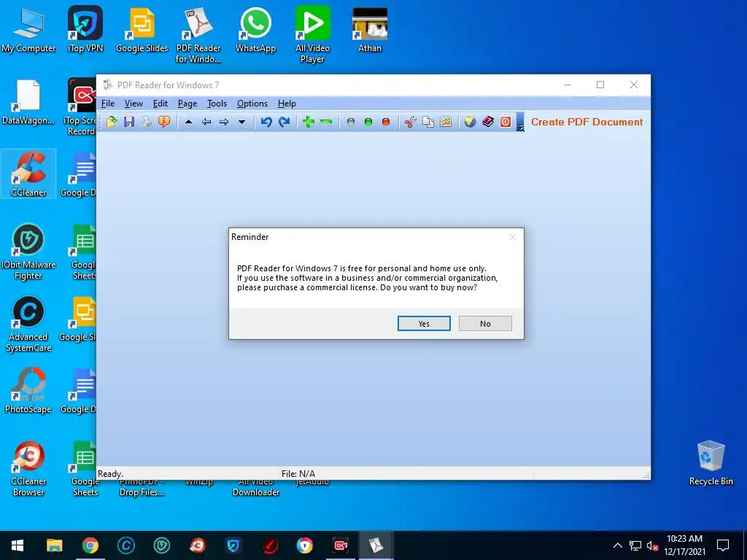Click the open file icon in the toolbar

tap(112, 122)
